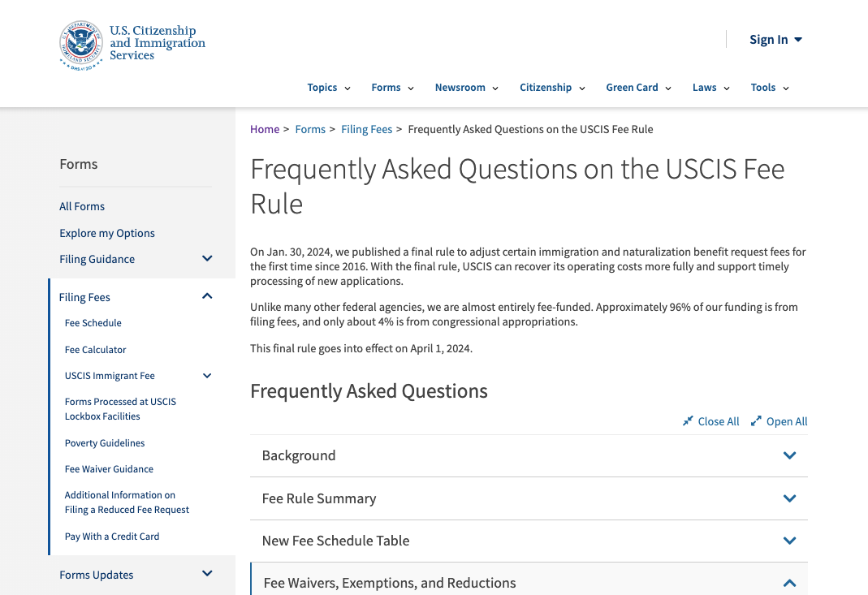Viewport: 868px width, 595px height.
Task: Expand the Background accordion chevron
Action: [x=789, y=455]
